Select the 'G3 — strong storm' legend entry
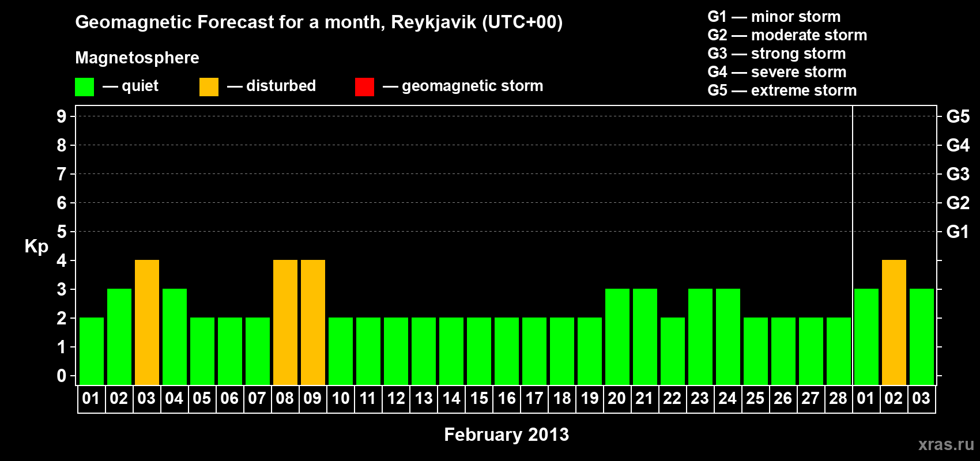This screenshot has height=461, width=980. (x=776, y=54)
